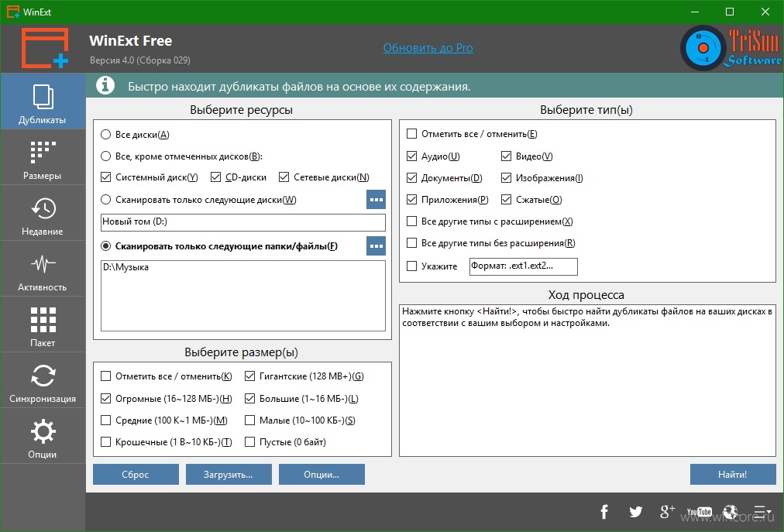Uncheck the CD-диски checkbox

(x=239, y=177)
